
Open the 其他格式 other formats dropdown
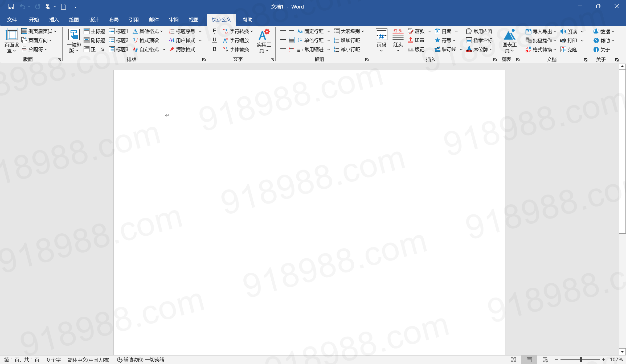pos(148,31)
